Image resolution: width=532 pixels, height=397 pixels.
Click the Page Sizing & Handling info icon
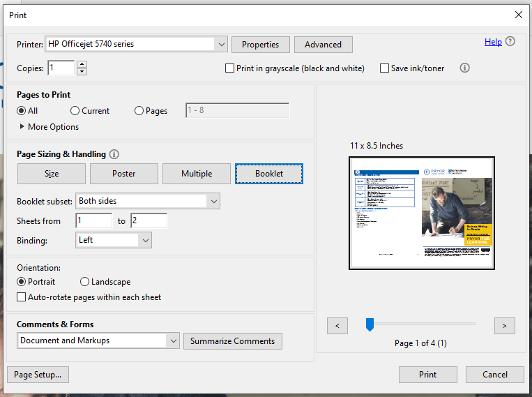pos(114,154)
